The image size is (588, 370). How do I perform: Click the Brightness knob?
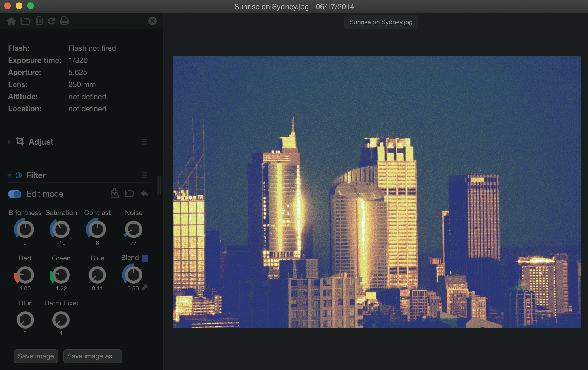[25, 229]
